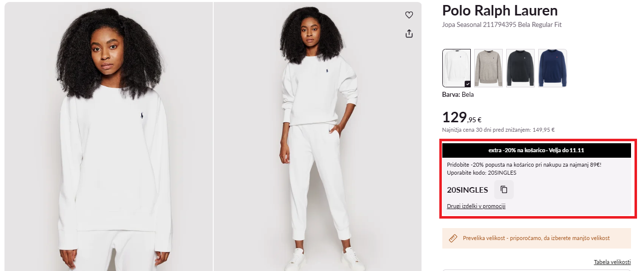Viewport: 644px width, 271px height.
Task: Click the checkmark on the white swatch
Action: pos(467,84)
